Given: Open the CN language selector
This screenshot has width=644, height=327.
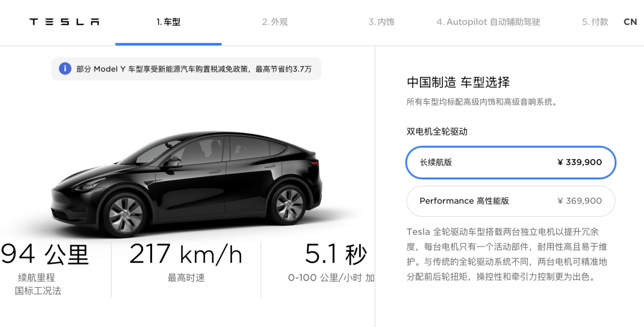Looking at the screenshot, I should [630, 22].
